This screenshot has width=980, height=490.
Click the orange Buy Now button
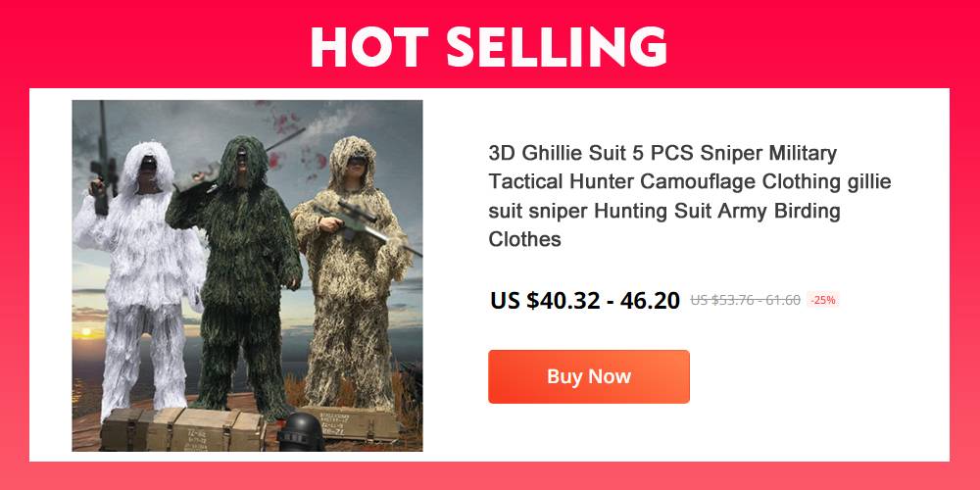tap(589, 376)
